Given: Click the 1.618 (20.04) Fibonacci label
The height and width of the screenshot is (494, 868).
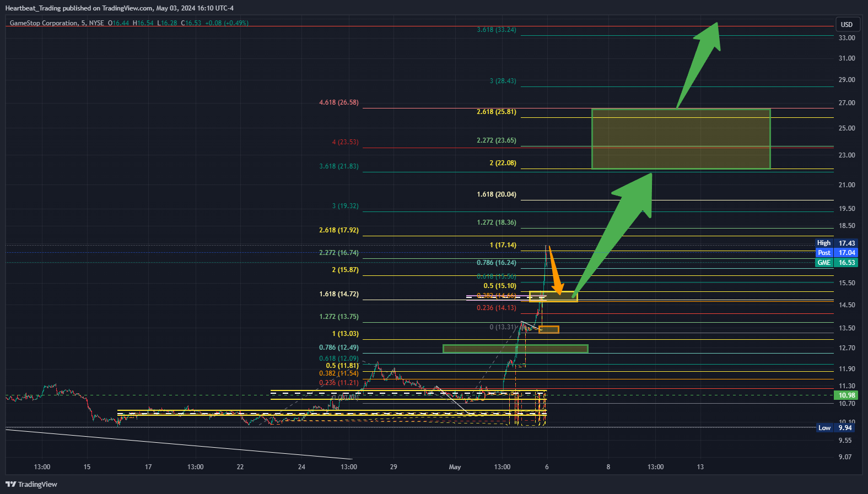Looking at the screenshot, I should 497,194.
